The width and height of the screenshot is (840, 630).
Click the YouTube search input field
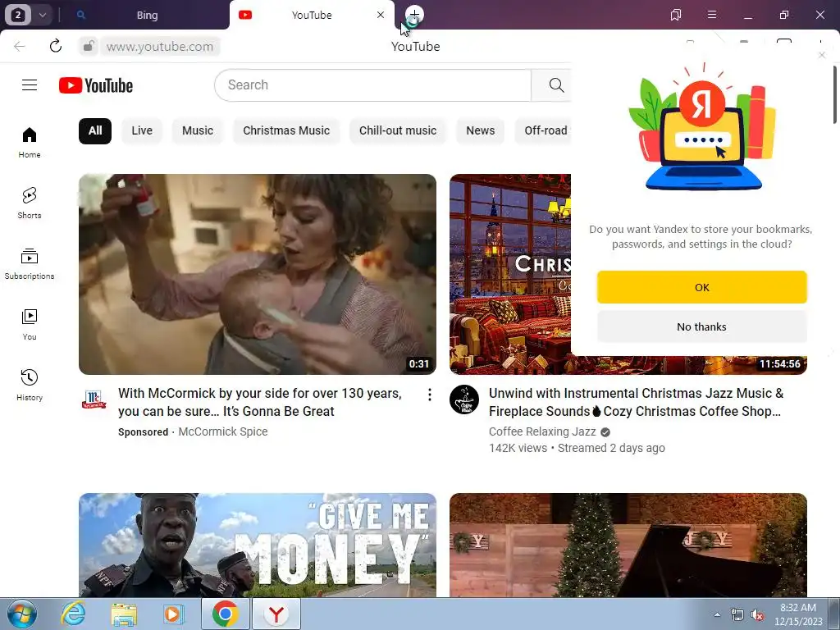click(x=373, y=85)
